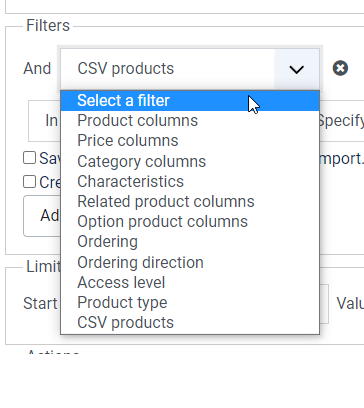Remove the CSV products filter with the X icon

340,68
